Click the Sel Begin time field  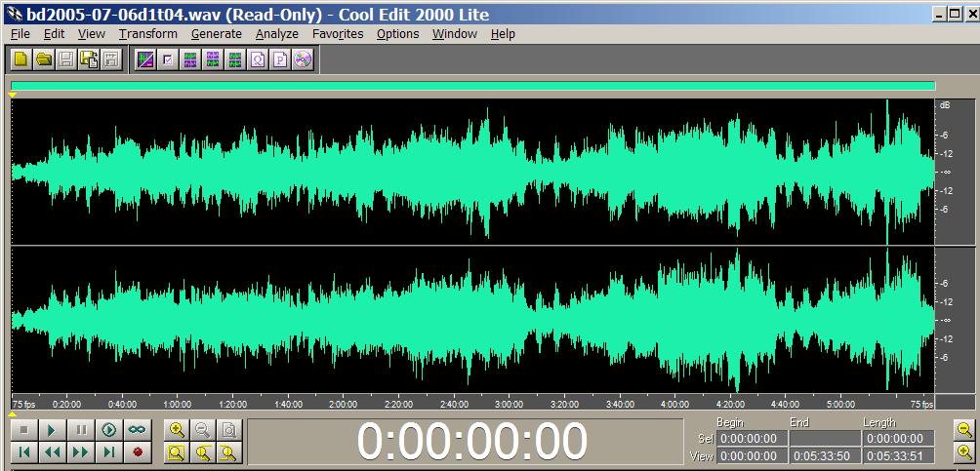pos(752,439)
